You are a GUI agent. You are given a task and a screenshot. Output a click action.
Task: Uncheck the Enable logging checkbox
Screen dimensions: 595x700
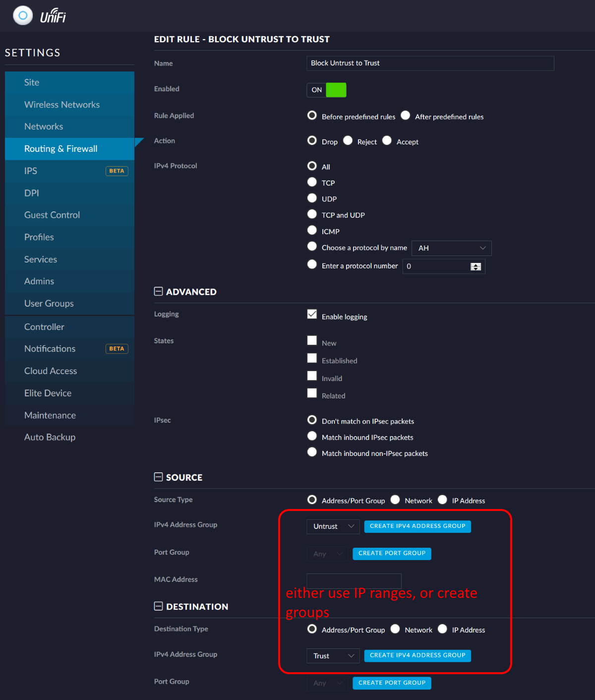312,314
